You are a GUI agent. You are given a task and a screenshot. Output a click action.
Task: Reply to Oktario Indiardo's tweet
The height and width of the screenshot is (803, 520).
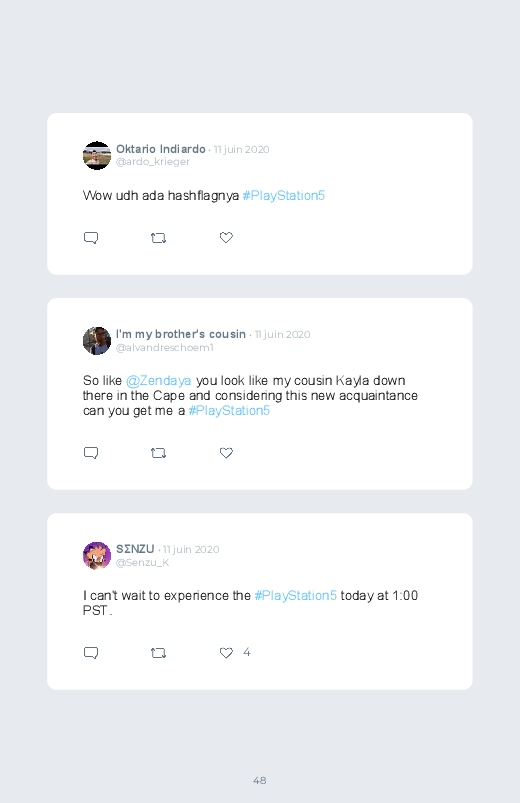point(91,238)
